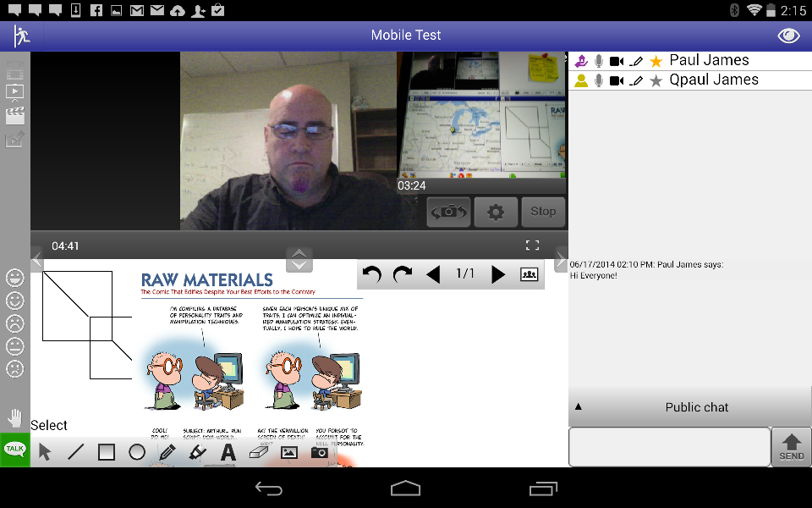Viewport: 812px width, 508px height.
Task: Toggle microphone for Paul James
Action: tap(599, 61)
